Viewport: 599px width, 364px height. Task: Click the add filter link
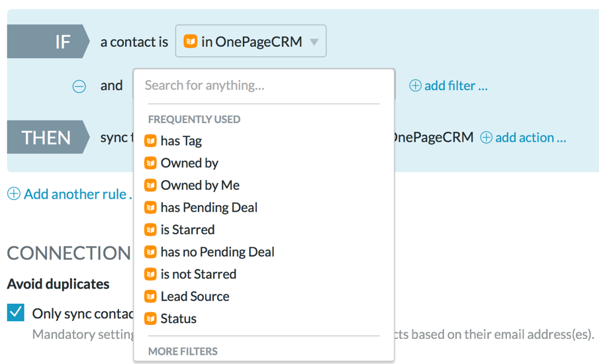456,86
